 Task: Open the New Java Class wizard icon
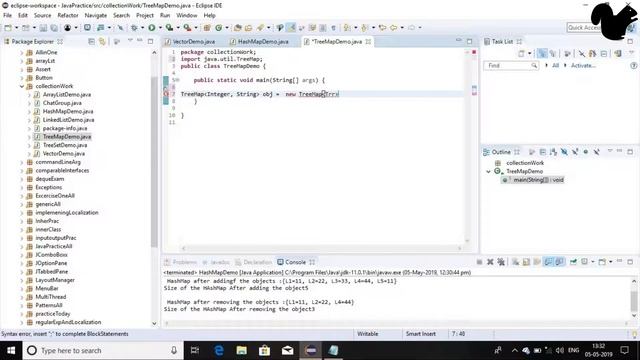click(219, 28)
